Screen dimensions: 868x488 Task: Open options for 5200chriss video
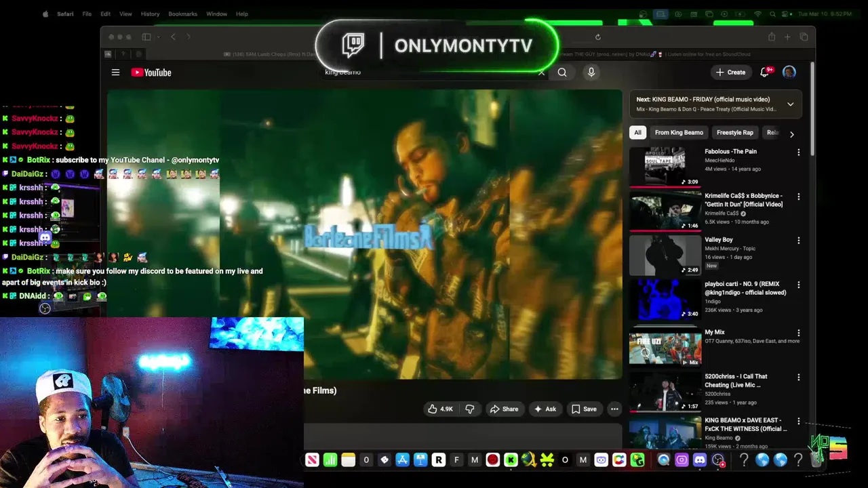coord(798,377)
